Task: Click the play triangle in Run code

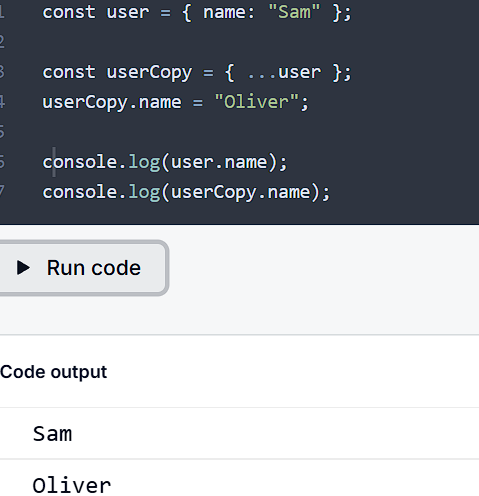Action: 23,268
